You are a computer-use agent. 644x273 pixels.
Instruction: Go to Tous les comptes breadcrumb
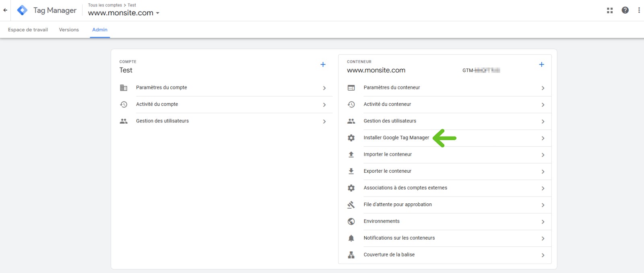[105, 5]
